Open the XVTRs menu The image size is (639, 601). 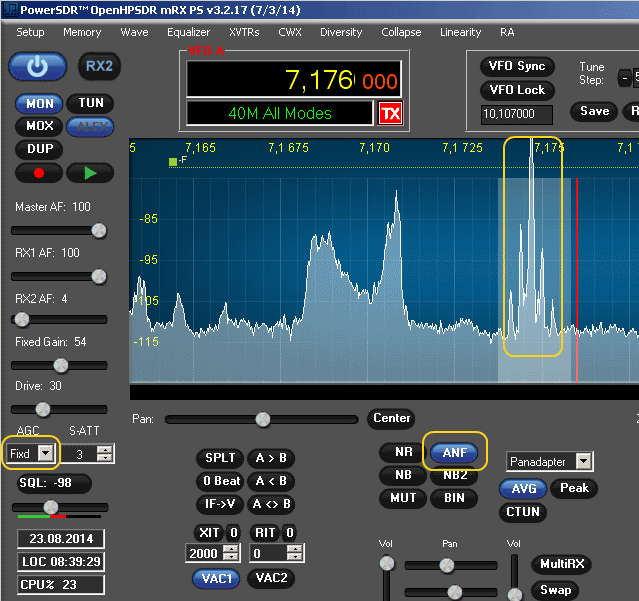(244, 32)
